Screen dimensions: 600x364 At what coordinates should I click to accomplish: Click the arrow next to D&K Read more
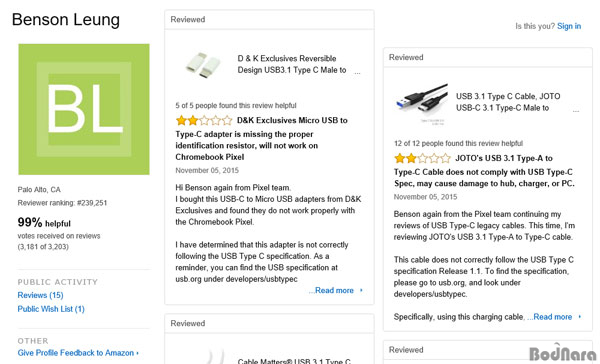tap(361, 291)
